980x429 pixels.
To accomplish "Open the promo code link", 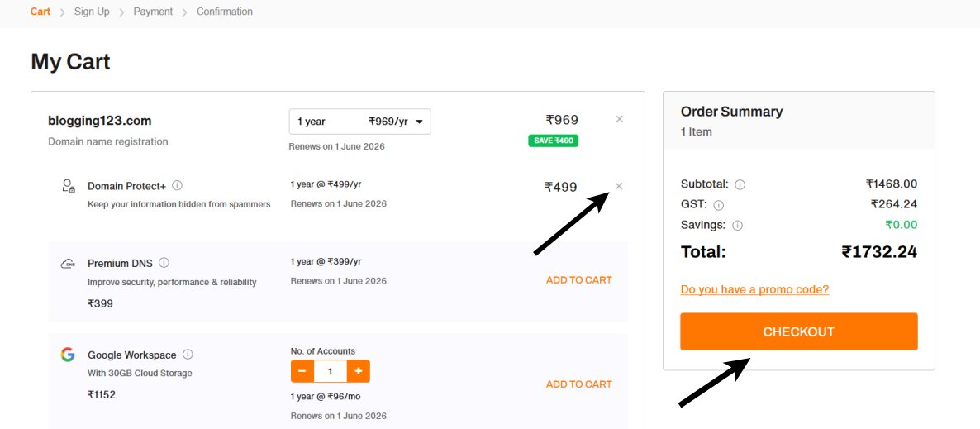I will (754, 289).
